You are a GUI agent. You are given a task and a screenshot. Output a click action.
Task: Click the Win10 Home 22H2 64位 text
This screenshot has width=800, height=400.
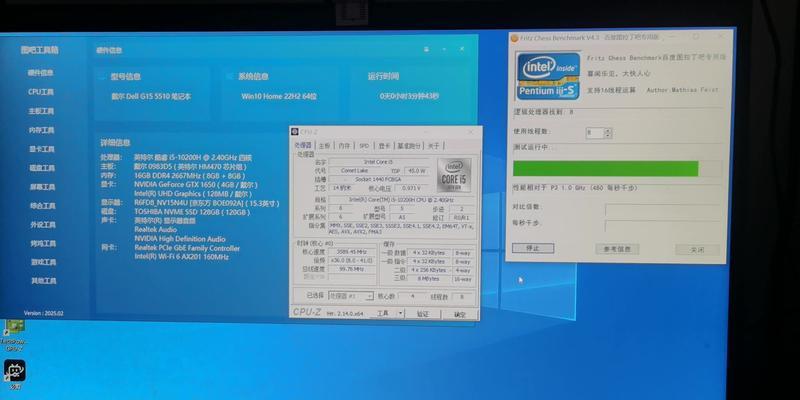tap(279, 96)
